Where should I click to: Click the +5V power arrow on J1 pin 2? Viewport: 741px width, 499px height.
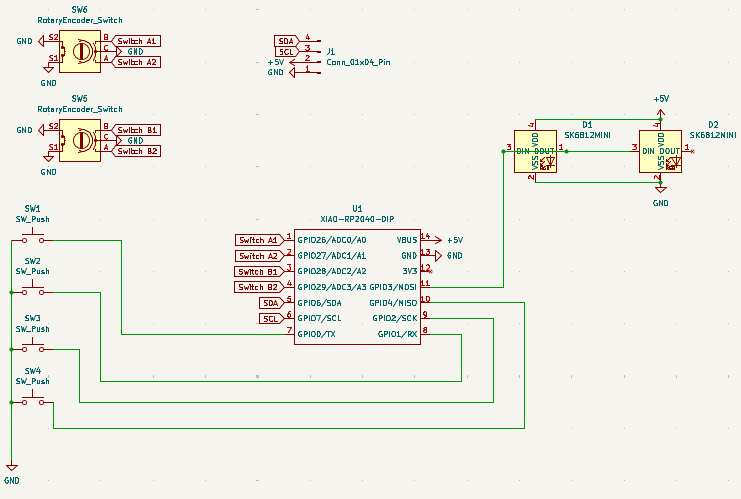pyautogui.click(x=294, y=62)
